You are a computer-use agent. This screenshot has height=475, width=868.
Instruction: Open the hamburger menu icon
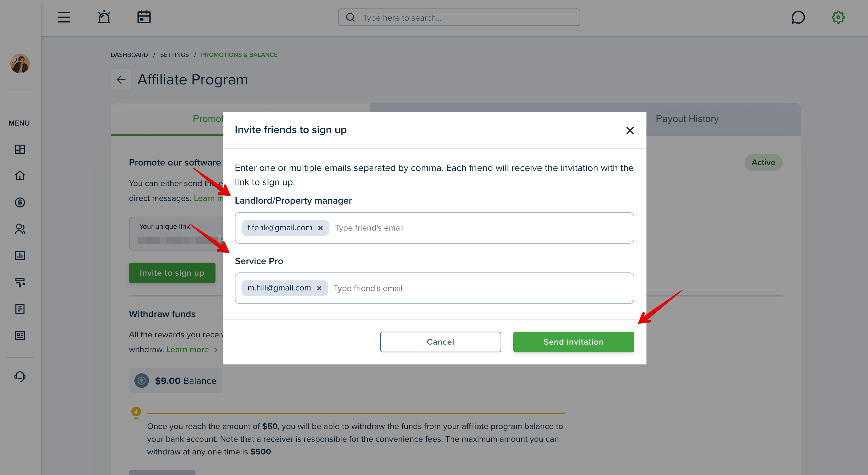[x=64, y=17]
